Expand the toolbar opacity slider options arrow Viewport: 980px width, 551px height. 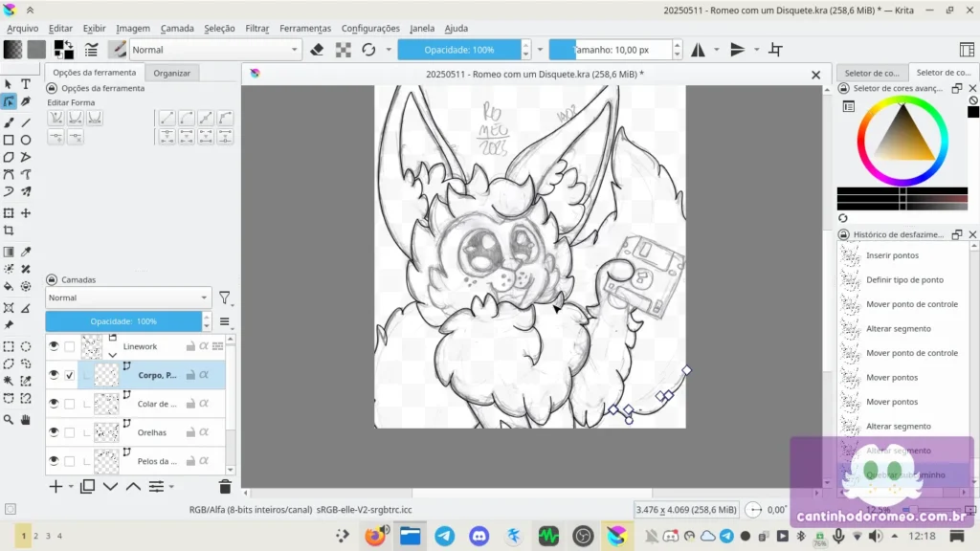(x=541, y=50)
